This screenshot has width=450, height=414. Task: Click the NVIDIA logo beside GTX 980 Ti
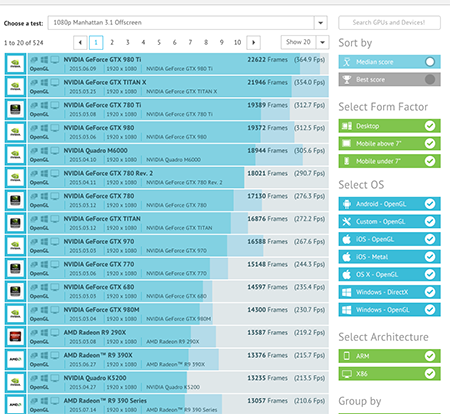(15, 63)
